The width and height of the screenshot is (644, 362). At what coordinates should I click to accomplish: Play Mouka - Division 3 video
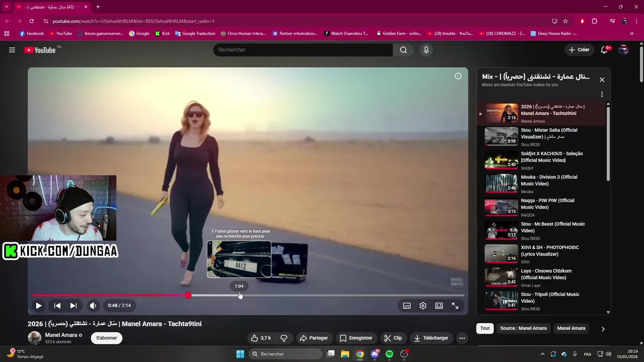(x=542, y=184)
